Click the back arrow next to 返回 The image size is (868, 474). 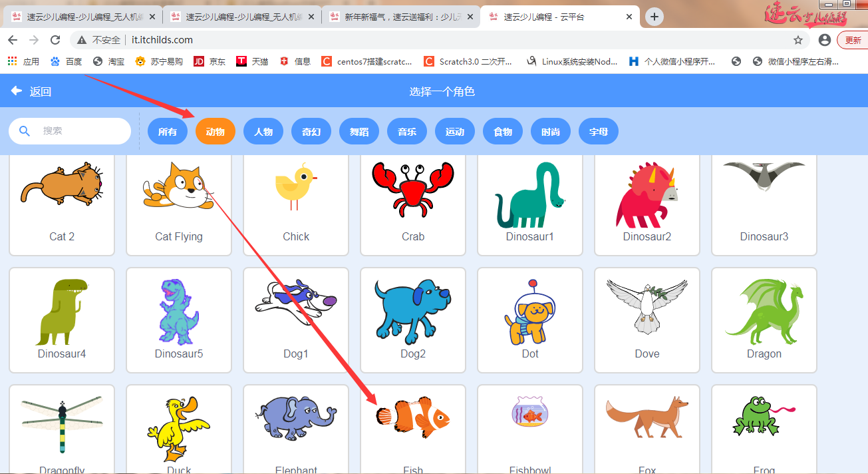pos(15,91)
